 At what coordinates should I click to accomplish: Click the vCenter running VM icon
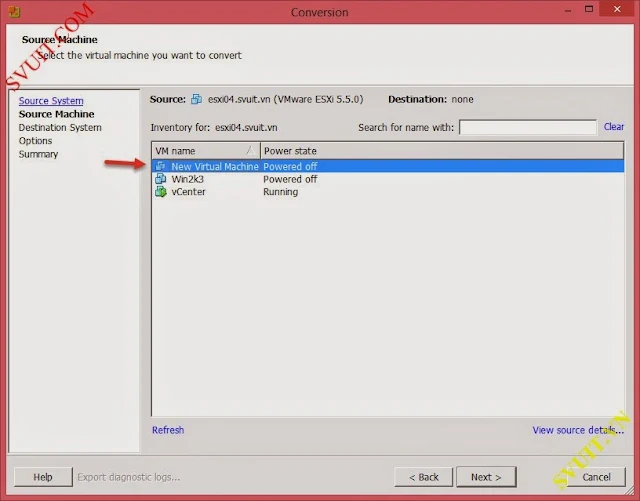point(161,191)
